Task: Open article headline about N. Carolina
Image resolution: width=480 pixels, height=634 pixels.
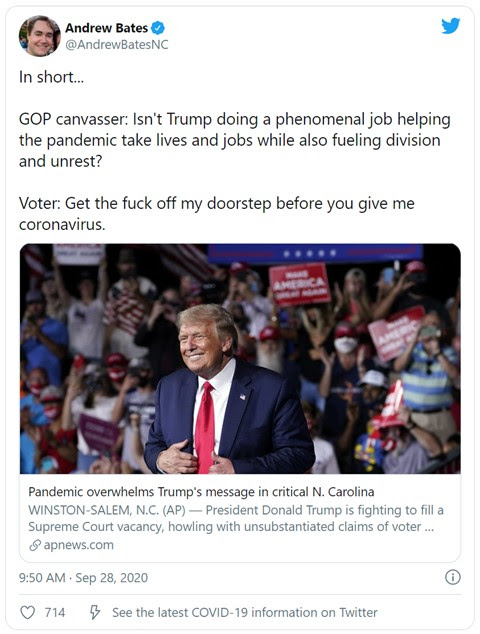Action: point(201,492)
